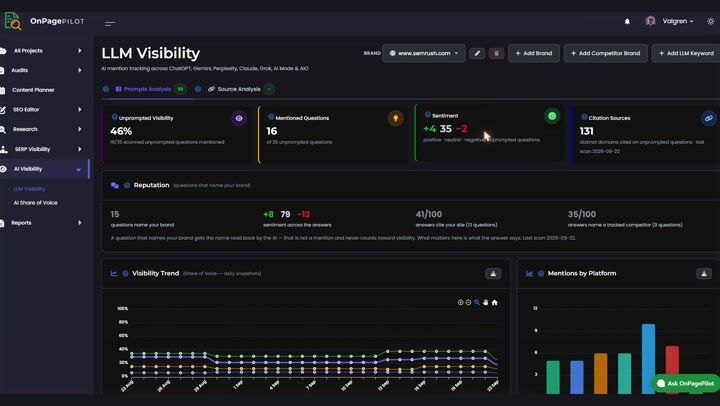The width and height of the screenshot is (720, 406).
Task: Edit brand with the pencil icon
Action: pyautogui.click(x=477, y=53)
